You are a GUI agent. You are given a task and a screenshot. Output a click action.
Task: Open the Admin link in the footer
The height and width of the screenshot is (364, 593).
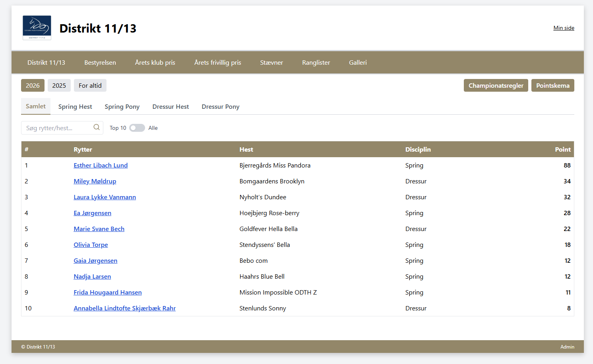(567, 347)
